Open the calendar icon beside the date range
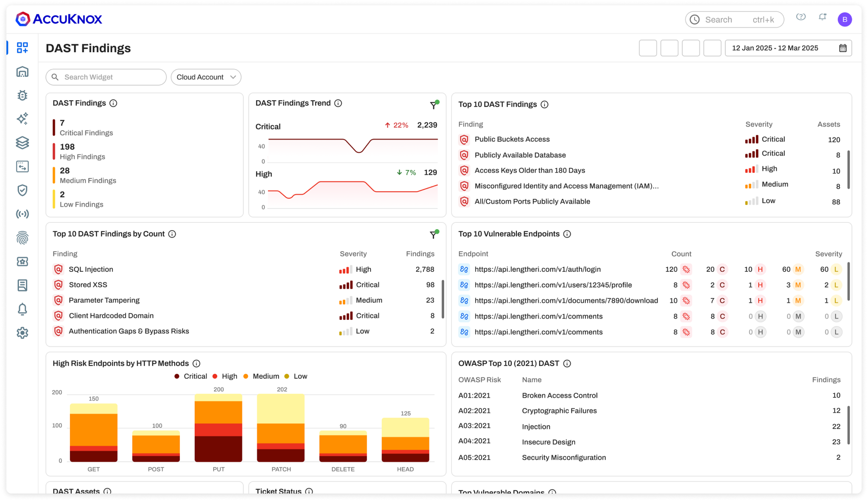The image size is (868, 501). pos(844,48)
